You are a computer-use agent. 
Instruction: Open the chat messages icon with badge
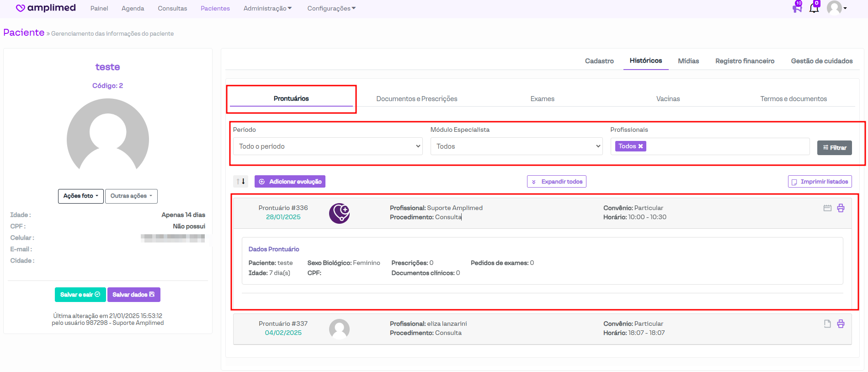click(797, 8)
